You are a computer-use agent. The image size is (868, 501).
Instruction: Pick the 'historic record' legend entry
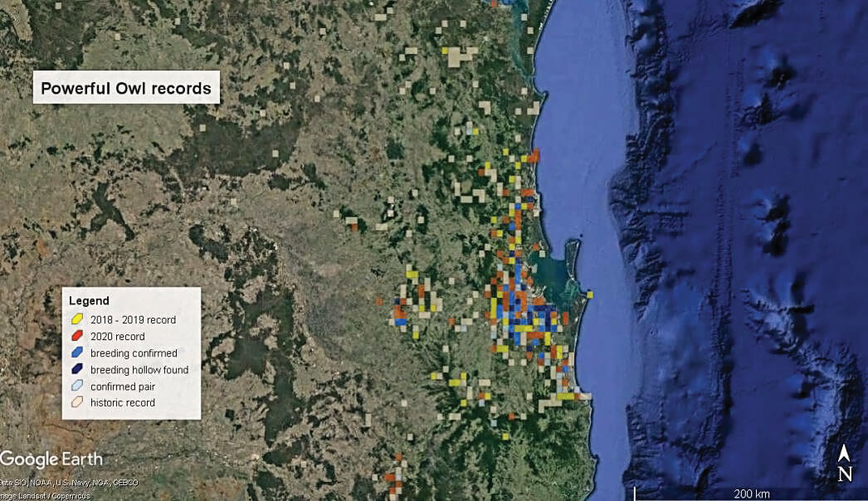[x=123, y=402]
